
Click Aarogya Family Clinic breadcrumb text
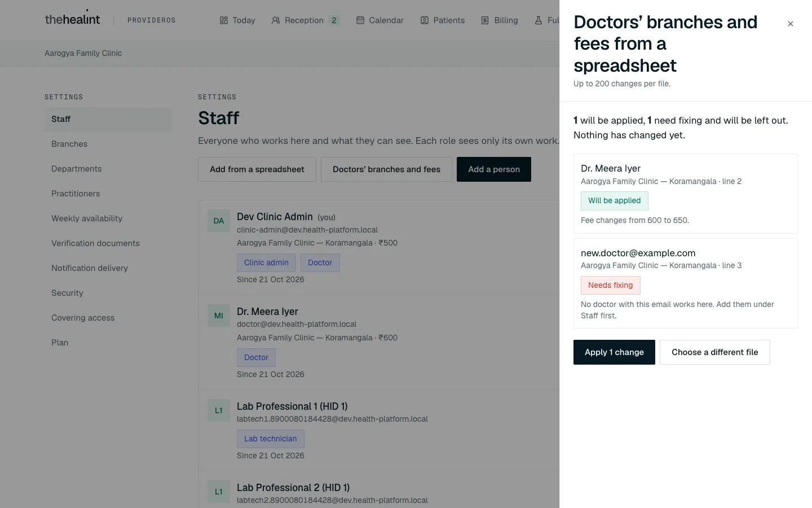point(83,53)
